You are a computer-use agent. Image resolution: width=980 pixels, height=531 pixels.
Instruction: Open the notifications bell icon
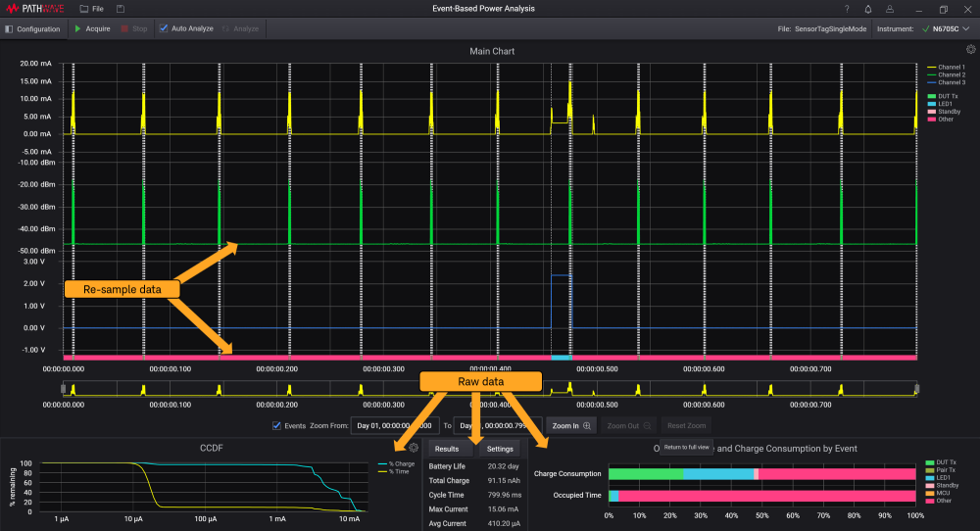[866, 9]
